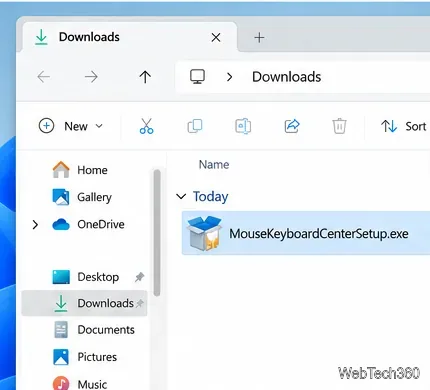Click the pin icon beside Downloads

[x=140, y=303]
